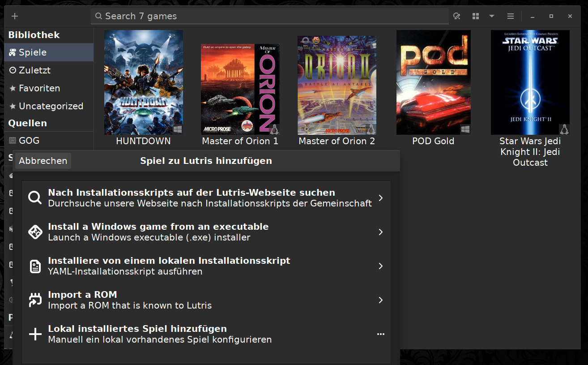Viewport: 588px width, 365px height.
Task: Click ellipsis on 'Lokal installiertes Spiel' row
Action: [x=380, y=334]
